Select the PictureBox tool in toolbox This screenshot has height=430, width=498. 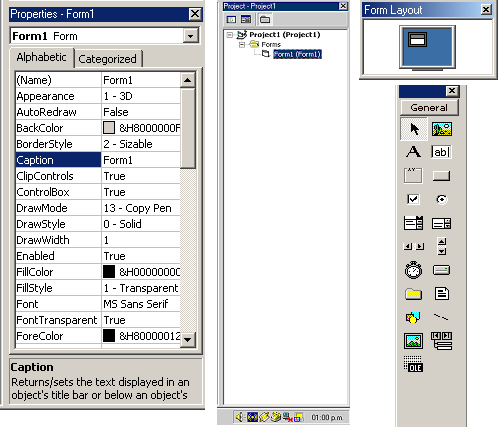[442, 129]
